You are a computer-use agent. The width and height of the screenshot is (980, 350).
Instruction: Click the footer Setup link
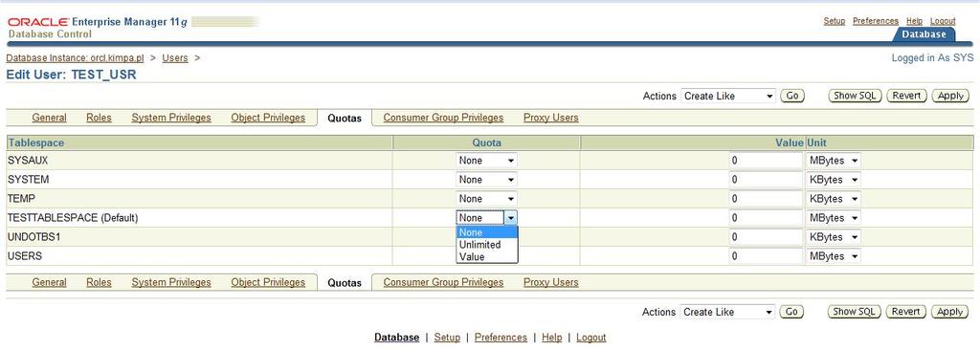coord(447,338)
